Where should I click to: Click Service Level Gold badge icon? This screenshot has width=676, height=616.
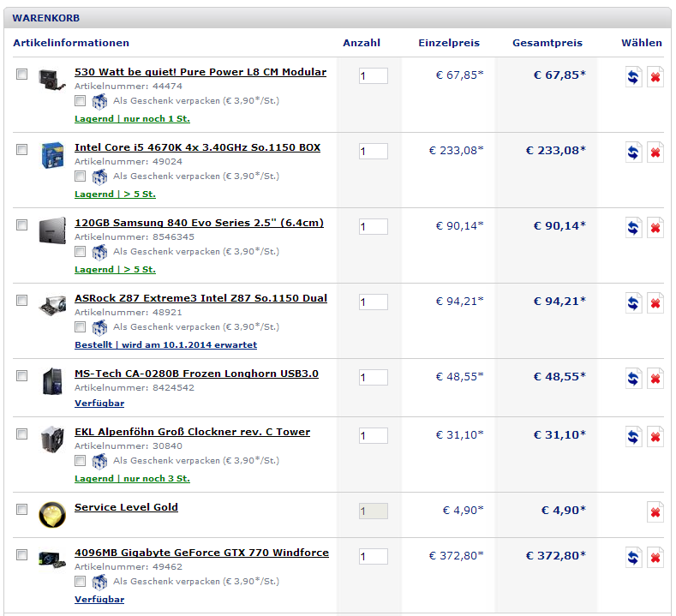[52, 515]
